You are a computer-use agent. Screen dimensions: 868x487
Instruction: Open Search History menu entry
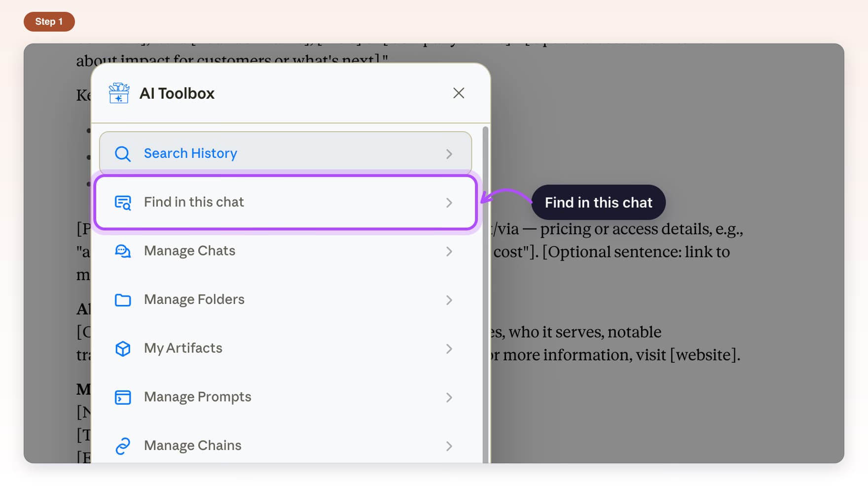point(286,153)
